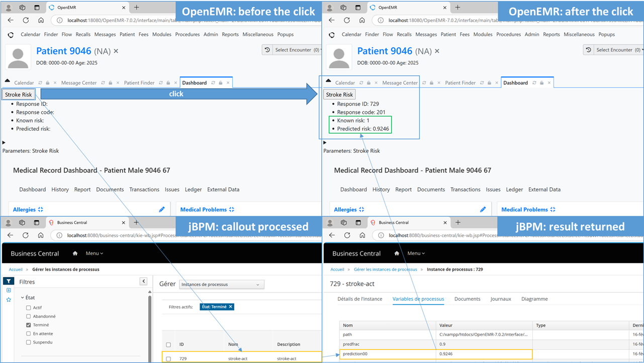The width and height of the screenshot is (644, 363).
Task: Open the plus icon in the Filtres sidebar
Action: point(9,290)
